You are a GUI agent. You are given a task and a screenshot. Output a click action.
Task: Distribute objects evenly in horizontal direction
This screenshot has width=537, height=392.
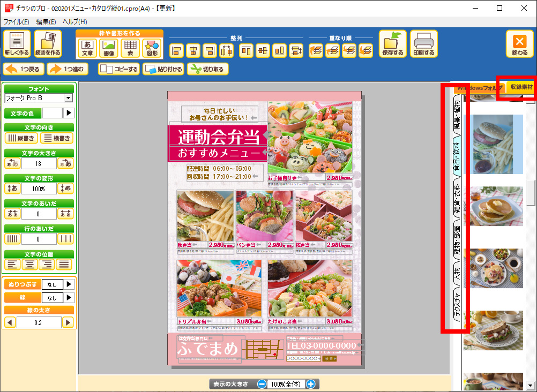click(226, 51)
